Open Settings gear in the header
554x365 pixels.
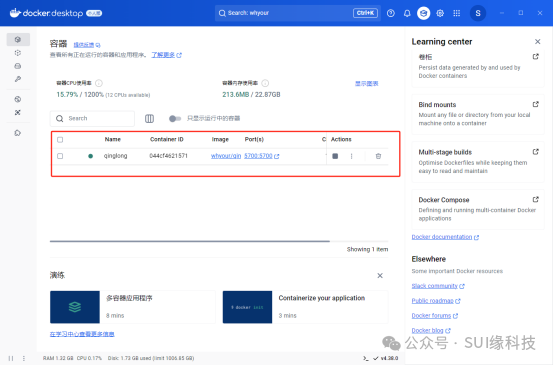440,13
